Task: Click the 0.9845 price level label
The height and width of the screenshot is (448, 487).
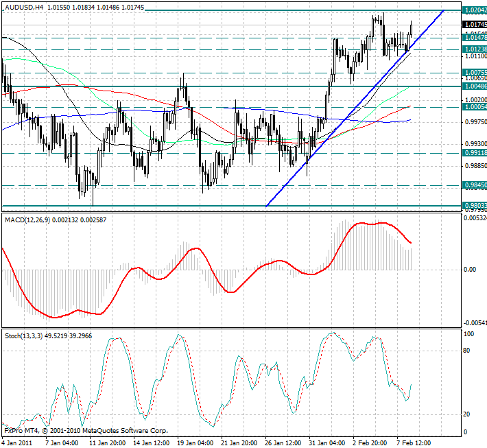Action: coord(475,185)
